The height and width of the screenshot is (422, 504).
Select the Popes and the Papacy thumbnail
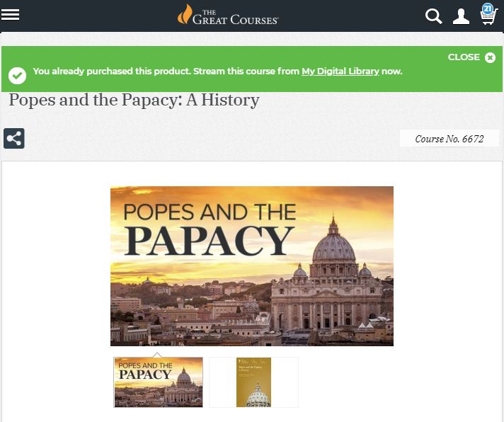tap(158, 382)
